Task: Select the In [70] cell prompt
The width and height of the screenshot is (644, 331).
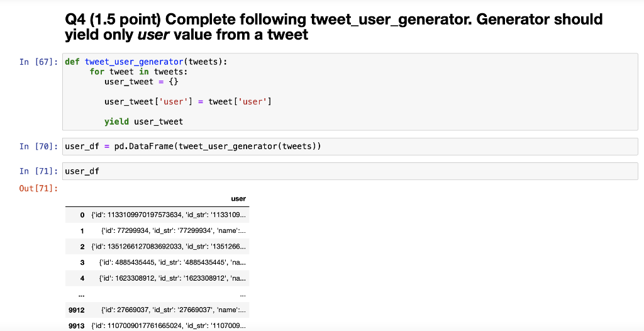Action: 39,147
